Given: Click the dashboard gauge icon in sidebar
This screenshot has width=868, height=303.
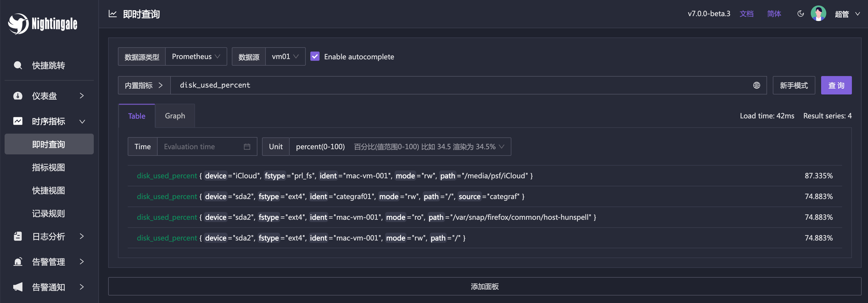Looking at the screenshot, I should click(x=18, y=96).
